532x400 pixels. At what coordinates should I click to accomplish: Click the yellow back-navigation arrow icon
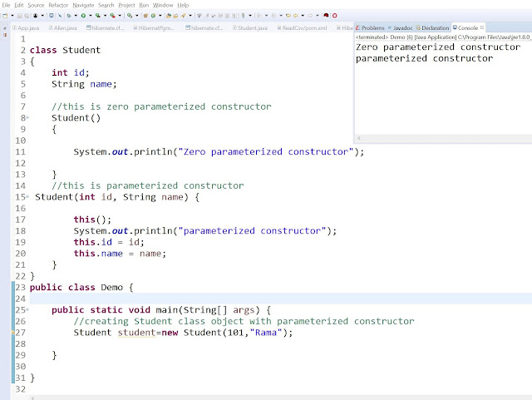coord(296,16)
